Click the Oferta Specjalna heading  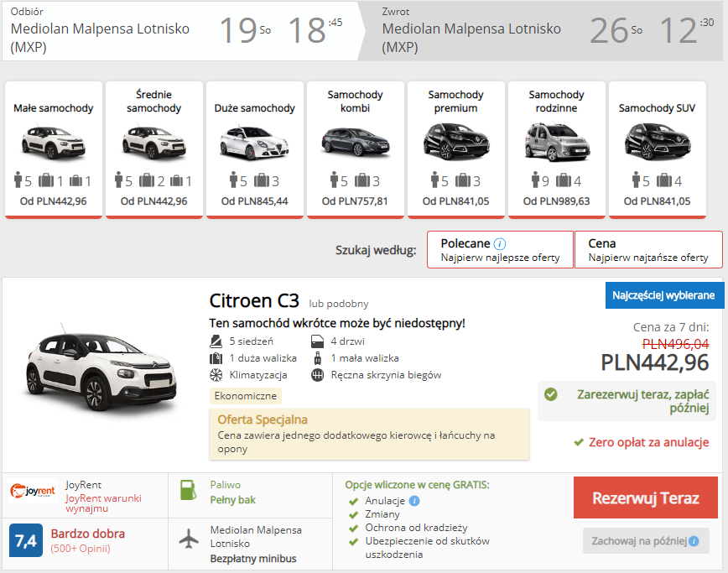pos(263,419)
